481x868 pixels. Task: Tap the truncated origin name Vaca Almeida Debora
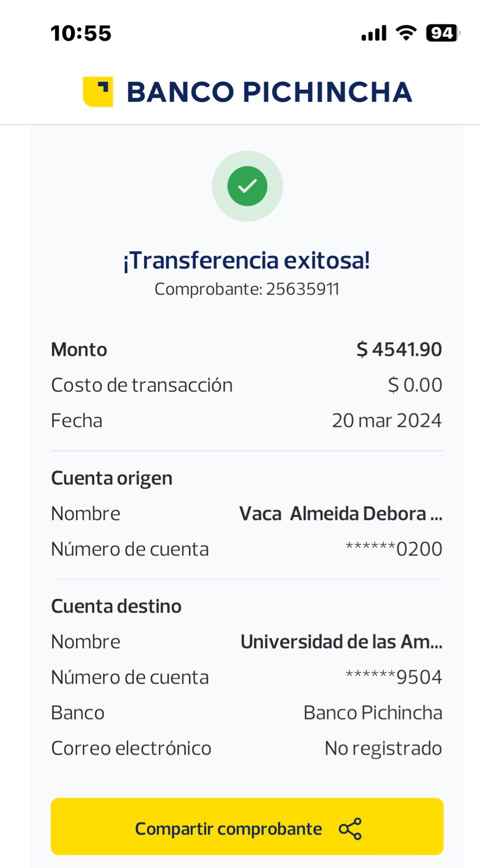[x=341, y=514]
